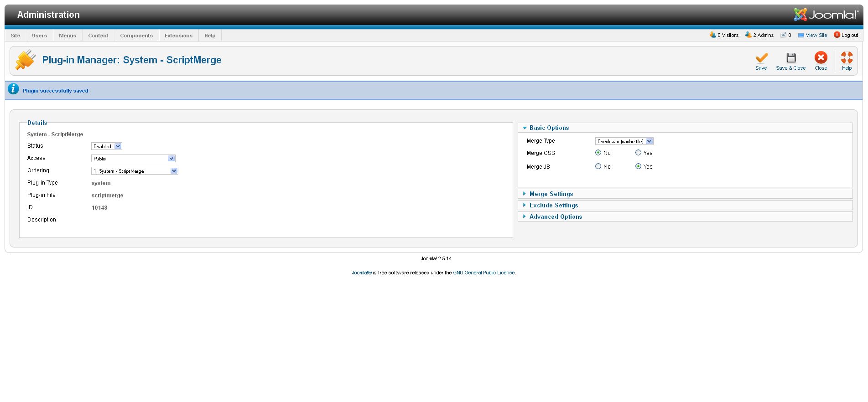
Task: Click the Log out icon
Action: pos(837,35)
